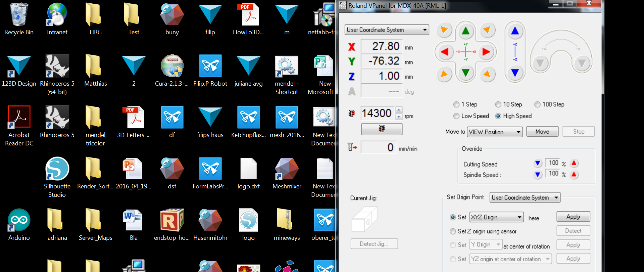Viewport: 644px width, 272px height.
Task: Open endstop-ho... file with R icon
Action: 172,224
